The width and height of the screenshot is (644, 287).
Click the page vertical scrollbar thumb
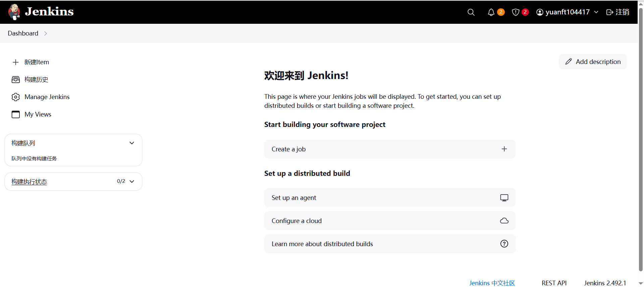coord(641,139)
